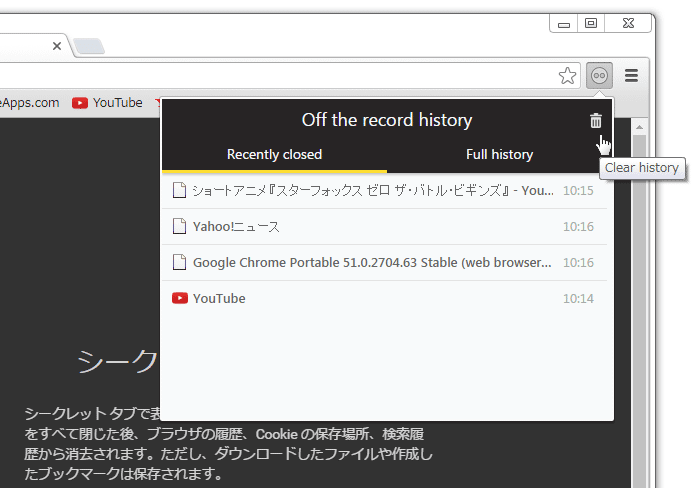Open the Chrome hamburger menu
The image size is (696, 488).
pyautogui.click(x=631, y=75)
